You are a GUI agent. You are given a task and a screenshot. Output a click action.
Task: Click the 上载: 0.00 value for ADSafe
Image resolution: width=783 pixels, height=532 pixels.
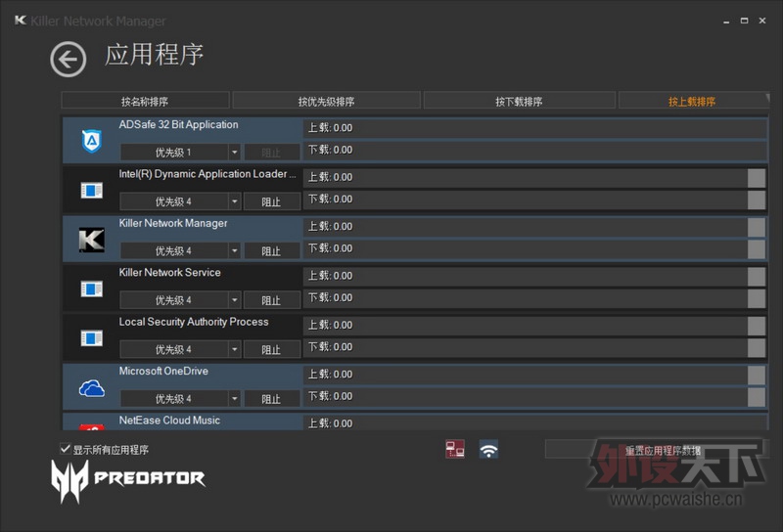[x=330, y=128]
